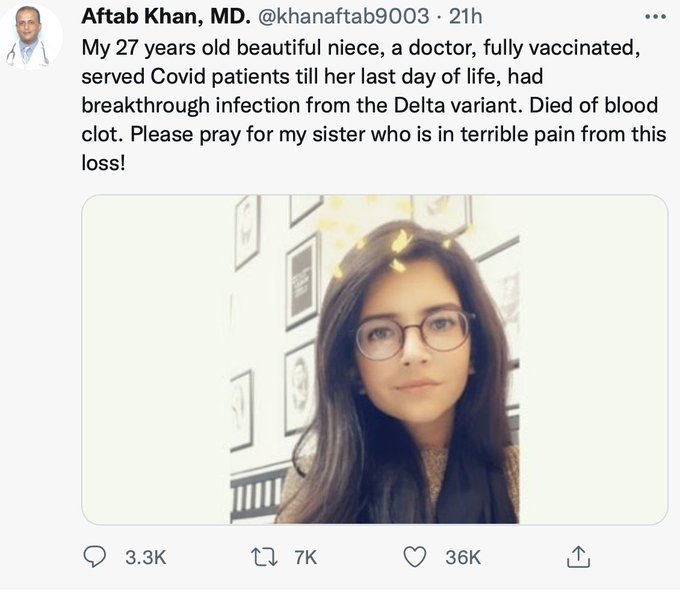Screen dimensions: 680x599
Task: View the 3.3K reply count
Action: coord(146,558)
